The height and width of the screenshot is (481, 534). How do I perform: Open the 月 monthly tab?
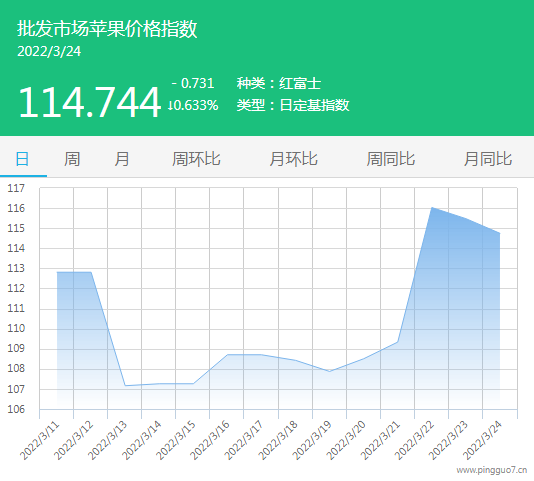tap(122, 159)
